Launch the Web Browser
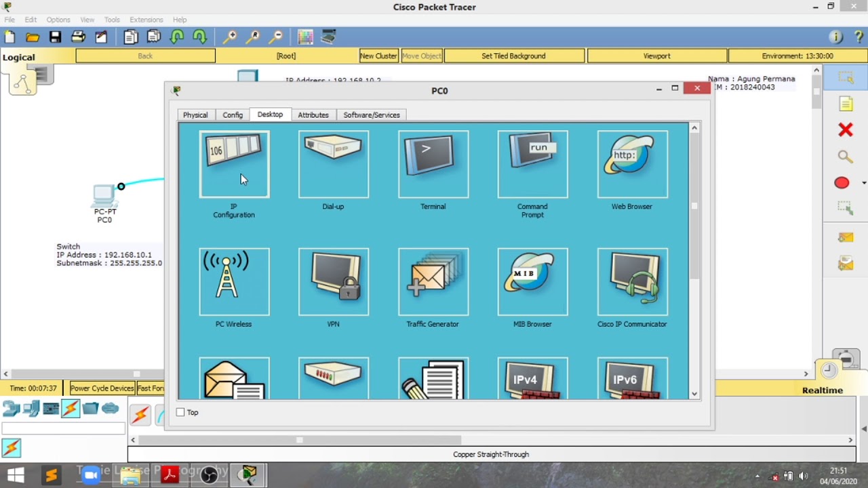The image size is (868, 488). (633, 165)
